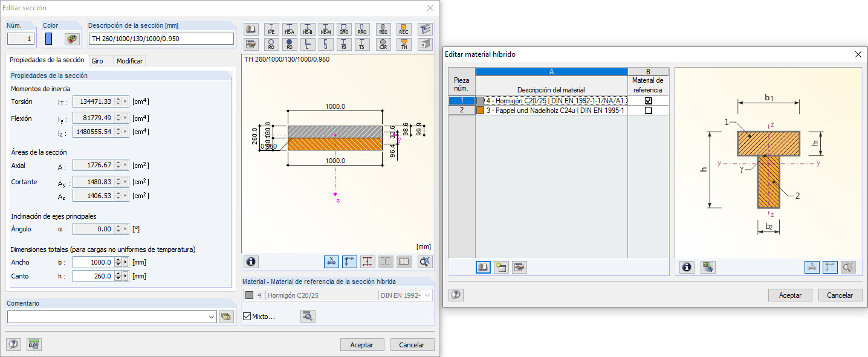Select the gray REC rectangle section

[x=383, y=29]
